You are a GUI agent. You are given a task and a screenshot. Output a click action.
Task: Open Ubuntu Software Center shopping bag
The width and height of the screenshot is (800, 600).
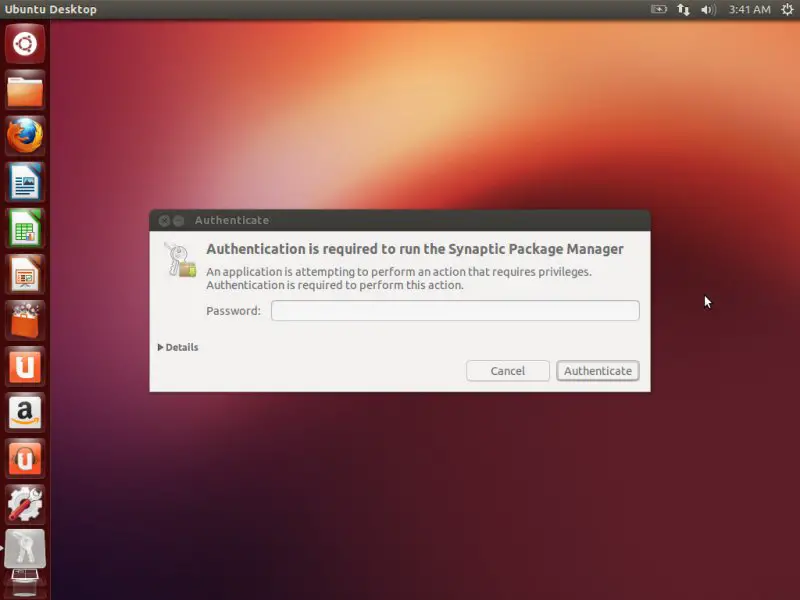(x=25, y=320)
